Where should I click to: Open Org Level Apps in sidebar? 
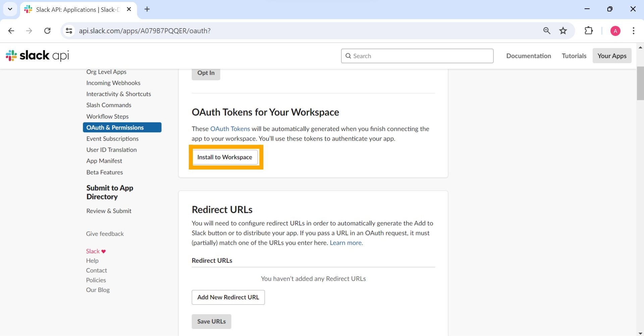coord(106,72)
